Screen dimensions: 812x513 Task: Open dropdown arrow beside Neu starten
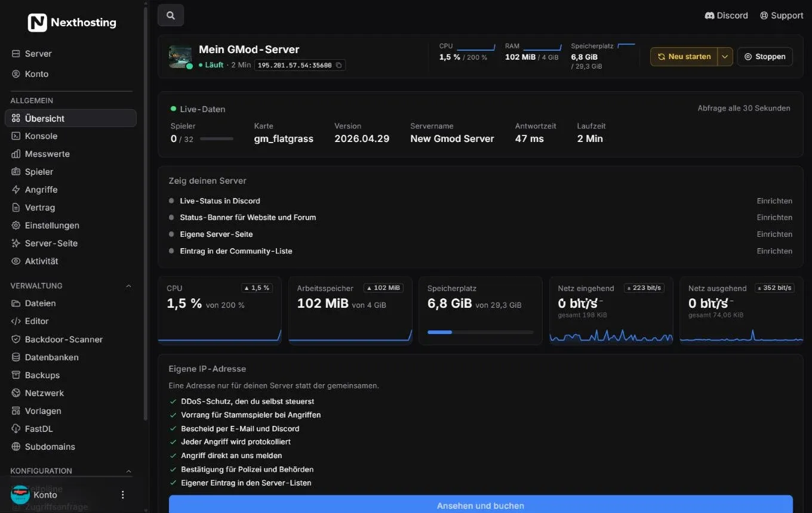(725, 57)
